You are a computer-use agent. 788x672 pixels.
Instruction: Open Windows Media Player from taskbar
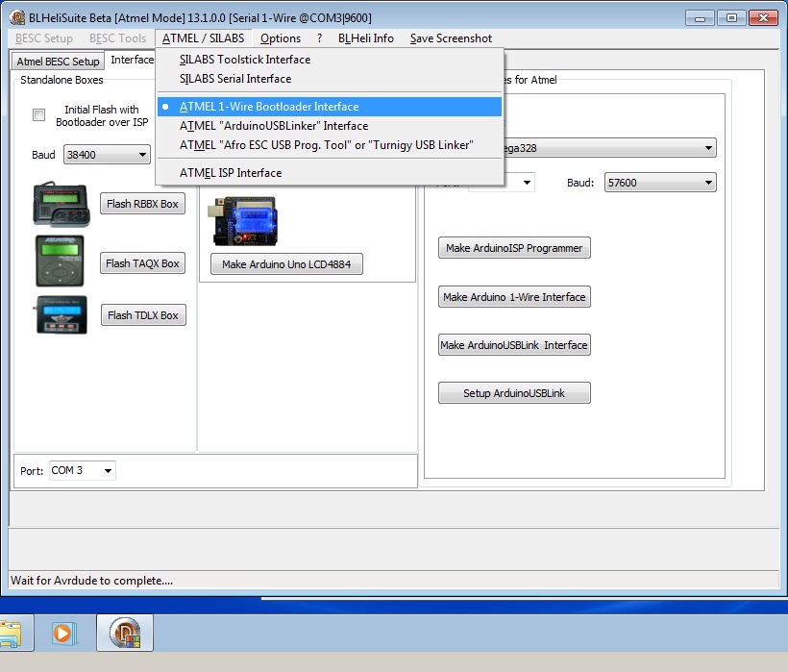[63, 633]
